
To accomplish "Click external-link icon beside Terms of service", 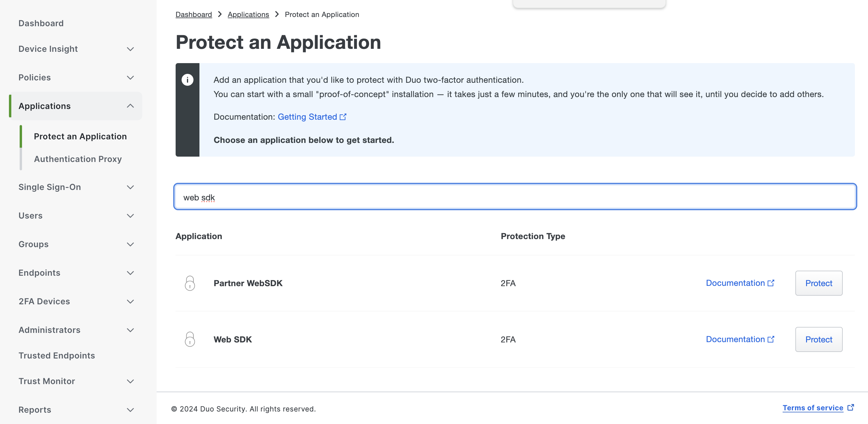I will [x=850, y=408].
